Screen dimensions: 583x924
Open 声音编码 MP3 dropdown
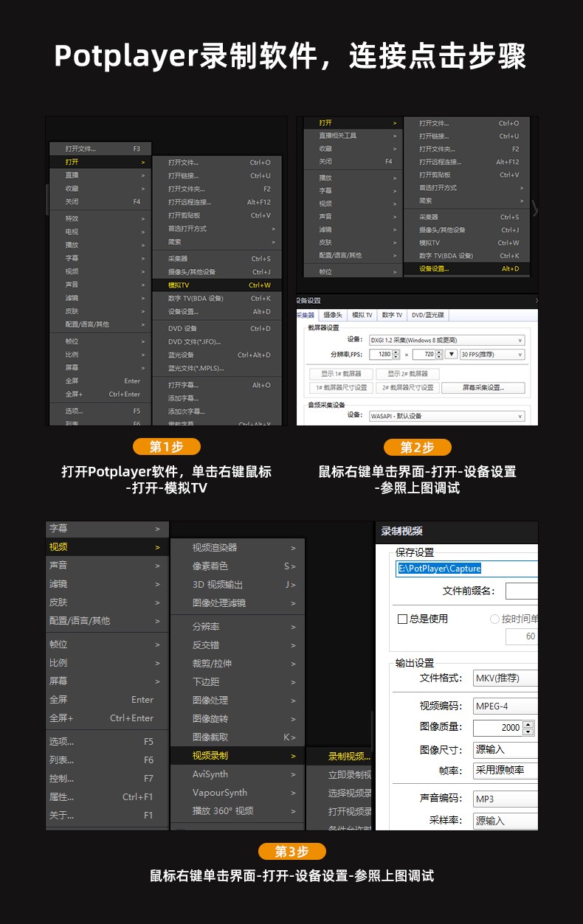coord(505,799)
